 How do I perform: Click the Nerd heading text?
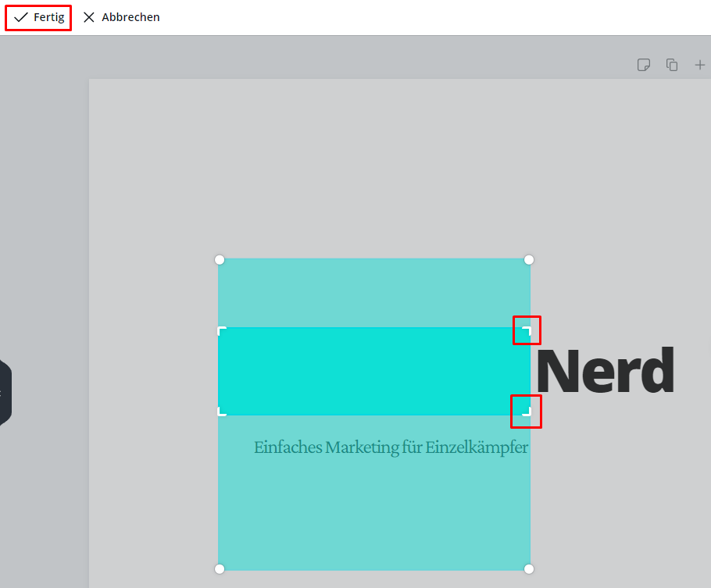606,370
